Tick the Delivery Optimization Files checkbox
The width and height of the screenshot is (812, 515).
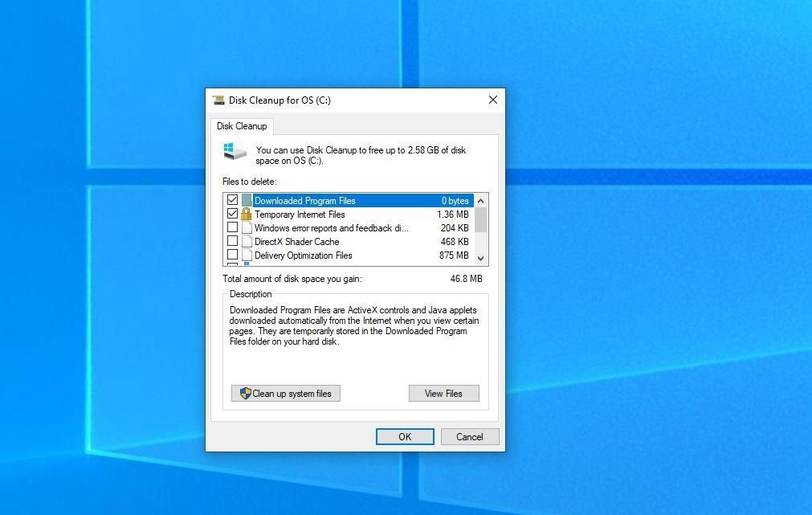[x=232, y=255]
